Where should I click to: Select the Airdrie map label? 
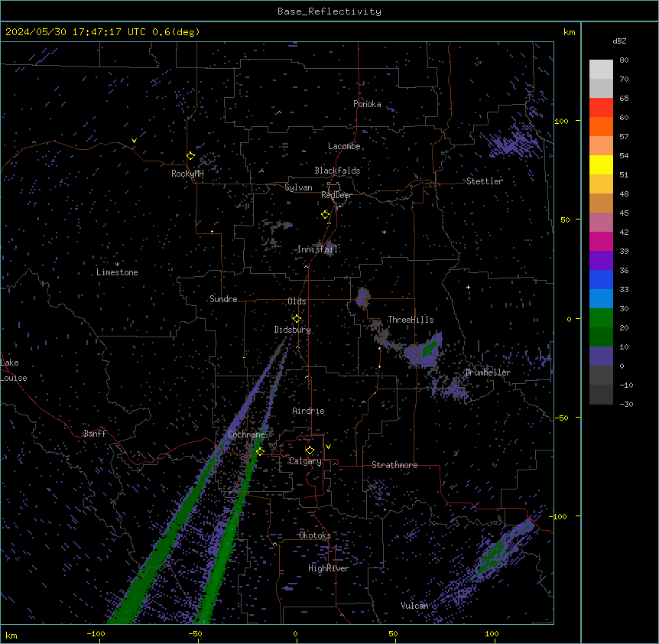click(309, 411)
